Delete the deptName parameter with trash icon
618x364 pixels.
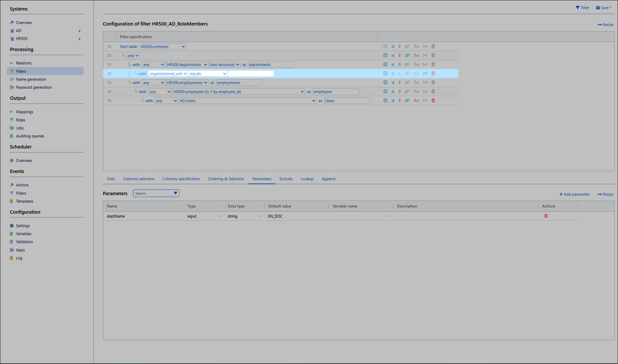point(546,216)
